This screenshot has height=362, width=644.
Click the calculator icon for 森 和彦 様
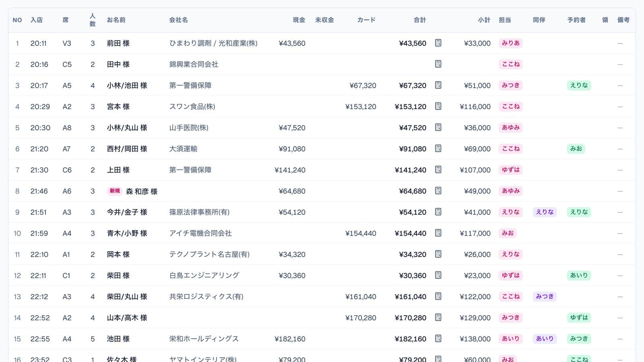(x=438, y=191)
